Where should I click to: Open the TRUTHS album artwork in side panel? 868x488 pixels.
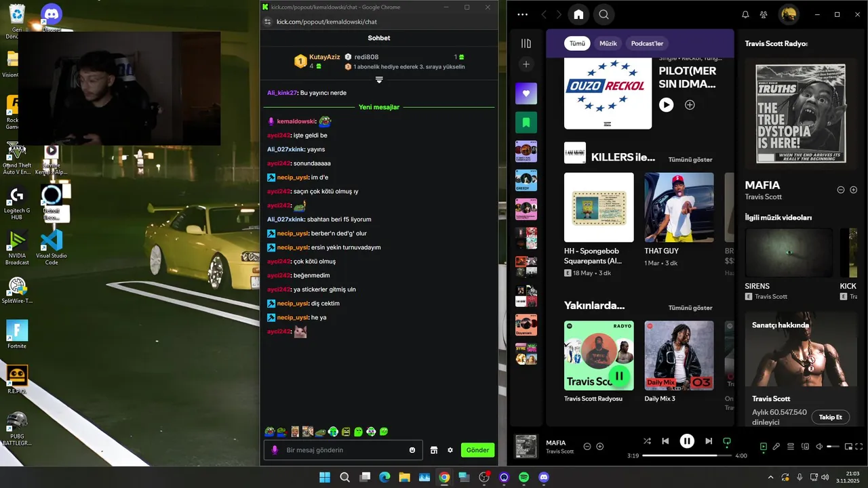800,113
